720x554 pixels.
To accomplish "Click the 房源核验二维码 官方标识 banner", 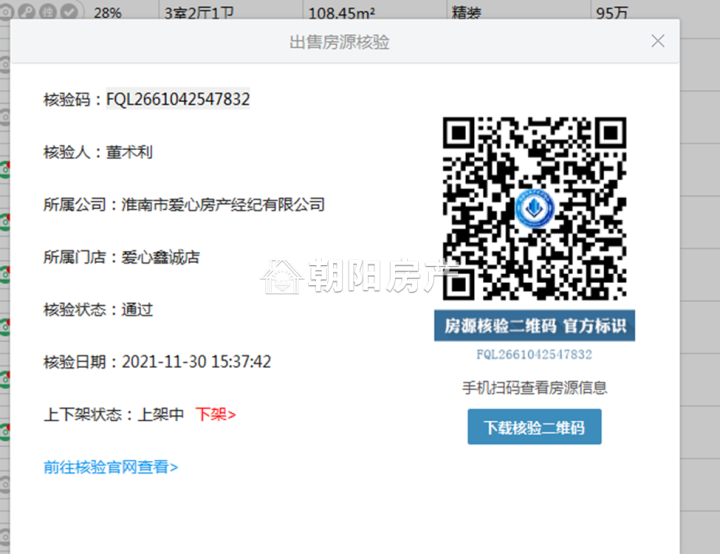I will pos(534,326).
